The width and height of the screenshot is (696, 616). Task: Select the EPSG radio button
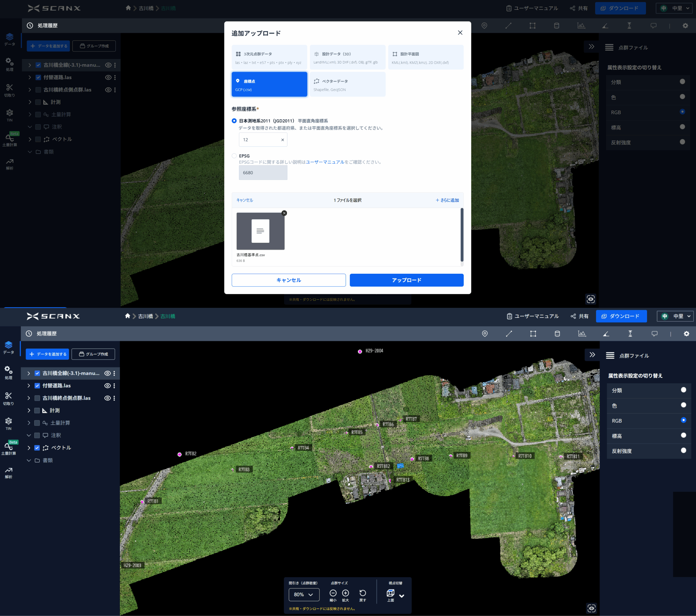pos(234,156)
